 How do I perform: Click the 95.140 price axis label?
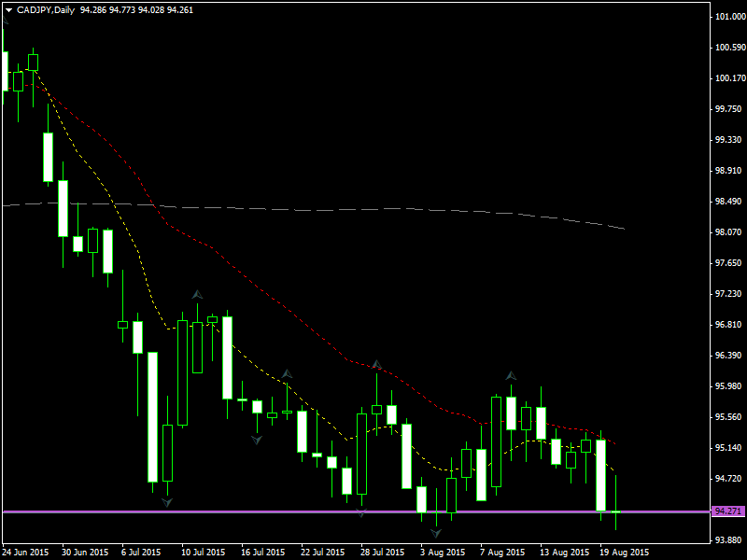[x=730, y=448]
